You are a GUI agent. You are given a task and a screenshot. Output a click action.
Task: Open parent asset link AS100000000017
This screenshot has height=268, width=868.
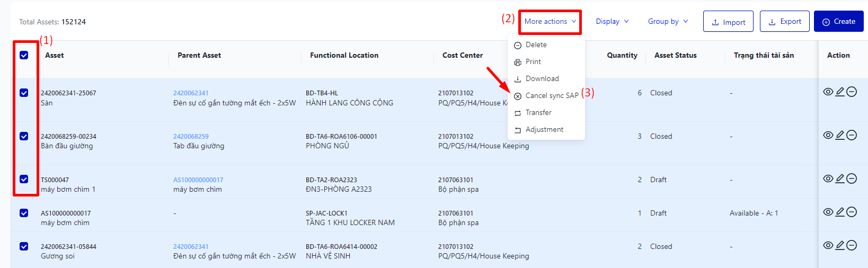click(x=198, y=180)
